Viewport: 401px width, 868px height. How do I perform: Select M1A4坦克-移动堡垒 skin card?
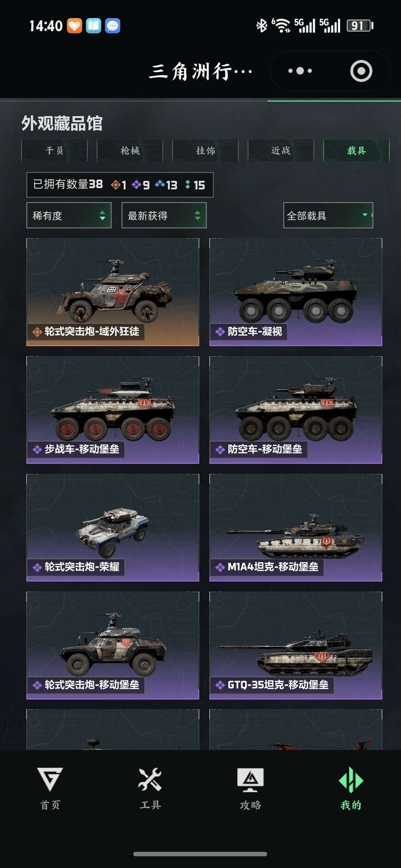click(x=296, y=528)
